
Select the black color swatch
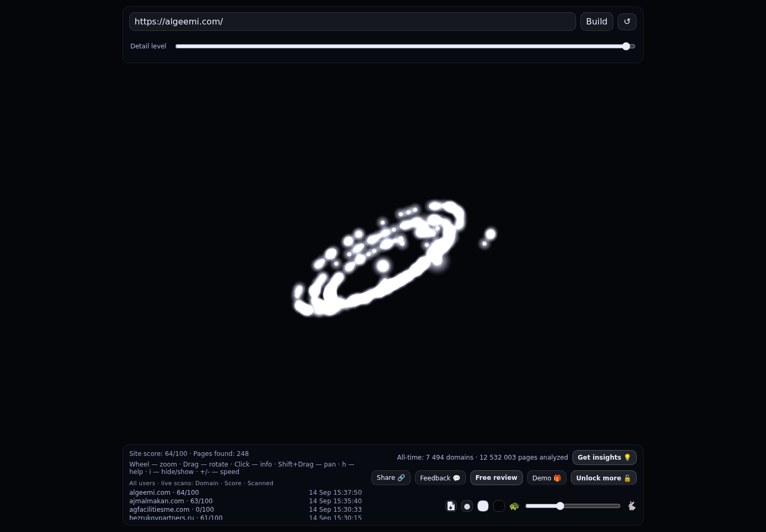coord(499,506)
